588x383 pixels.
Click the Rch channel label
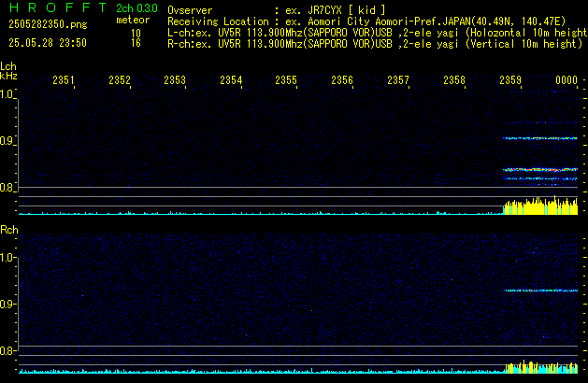(9, 230)
